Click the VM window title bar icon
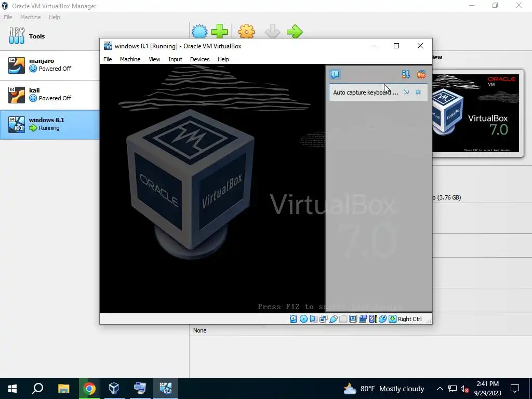Image resolution: width=532 pixels, height=399 pixels. pyautogui.click(x=108, y=46)
